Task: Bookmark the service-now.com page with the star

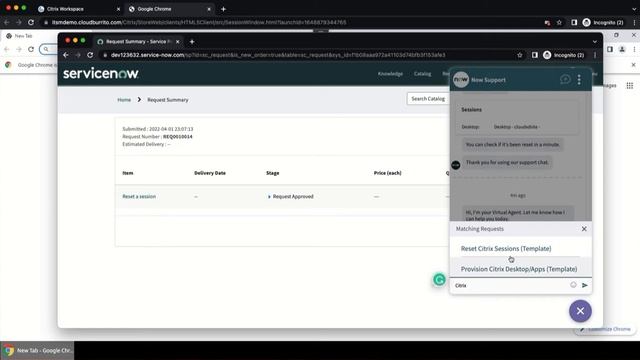Action: coord(520,55)
